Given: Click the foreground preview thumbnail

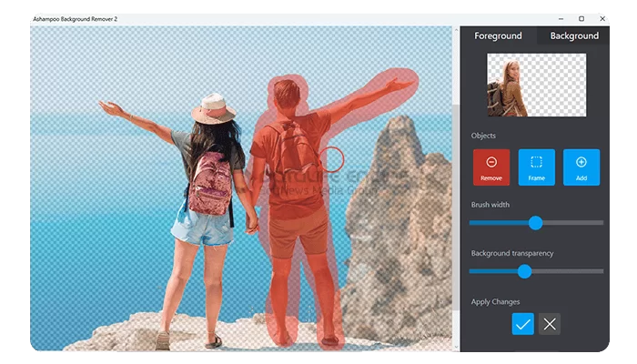Looking at the screenshot, I should 535,84.
